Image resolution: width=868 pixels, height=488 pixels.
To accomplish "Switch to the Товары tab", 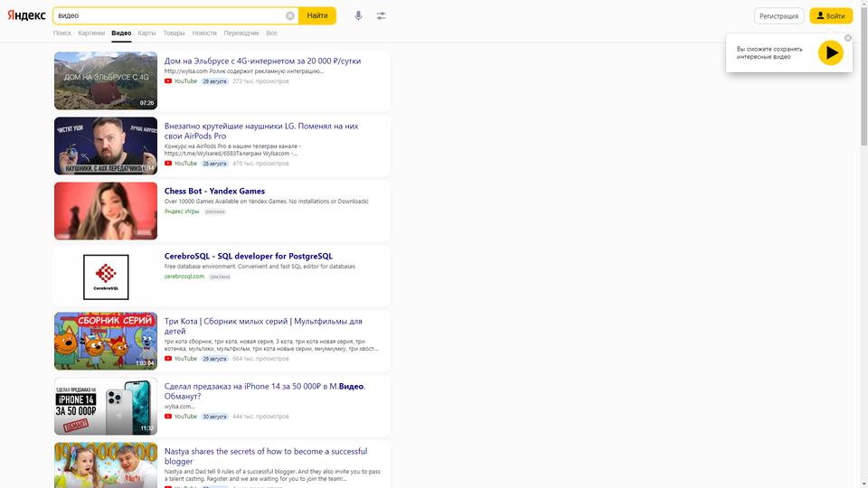I will [x=174, y=33].
